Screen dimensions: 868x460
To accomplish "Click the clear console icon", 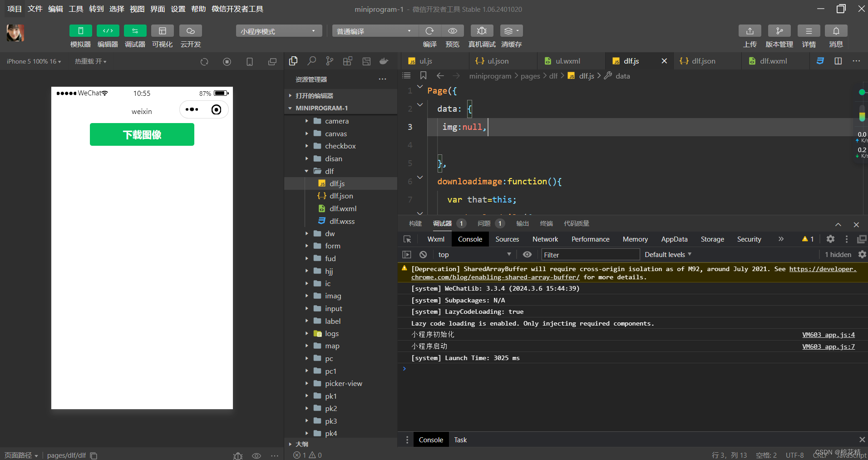I will 423,255.
